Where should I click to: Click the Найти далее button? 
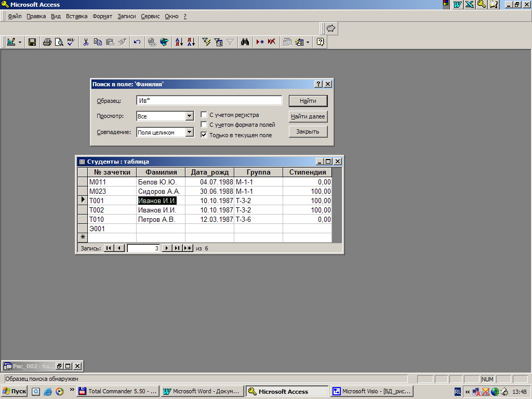308,116
